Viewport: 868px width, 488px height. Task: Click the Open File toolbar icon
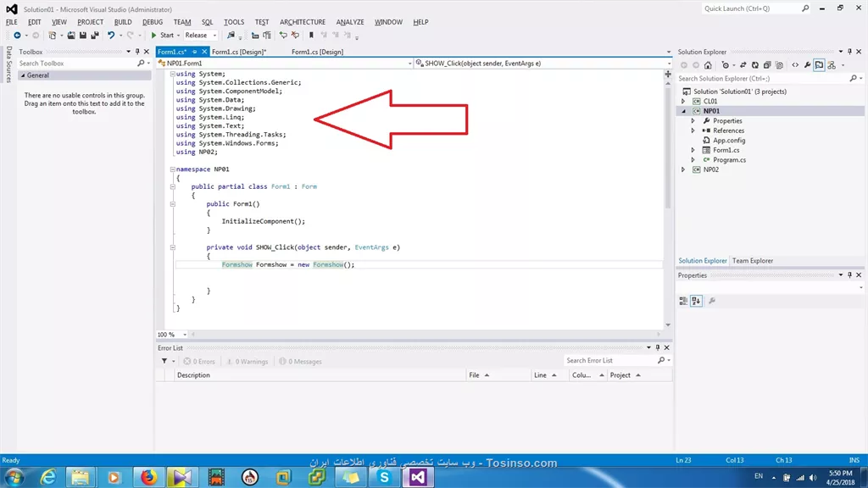(71, 36)
